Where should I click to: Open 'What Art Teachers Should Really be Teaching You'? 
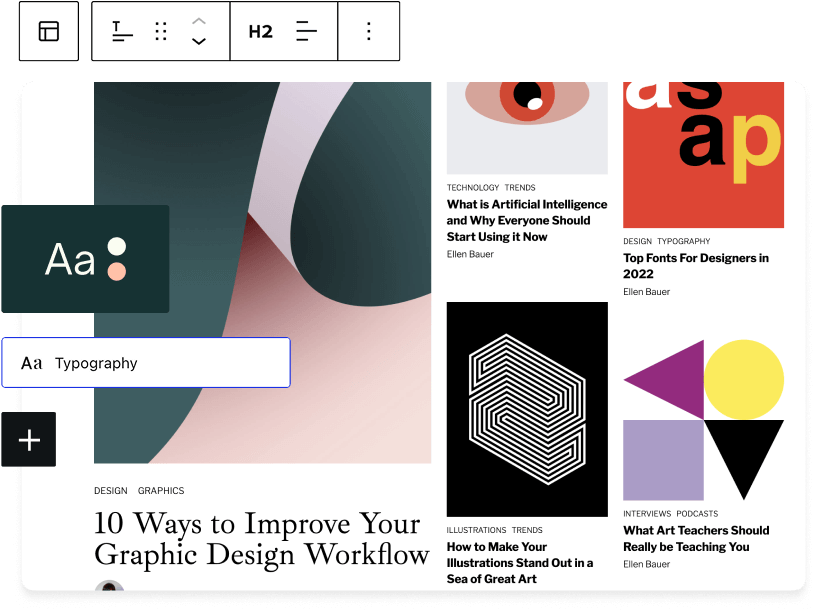pyautogui.click(x=696, y=538)
